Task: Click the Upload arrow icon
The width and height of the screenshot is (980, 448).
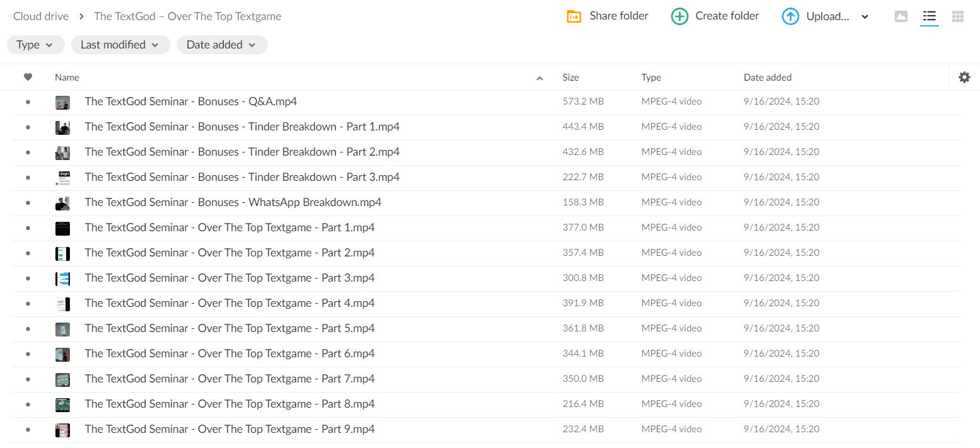Action: (x=790, y=16)
